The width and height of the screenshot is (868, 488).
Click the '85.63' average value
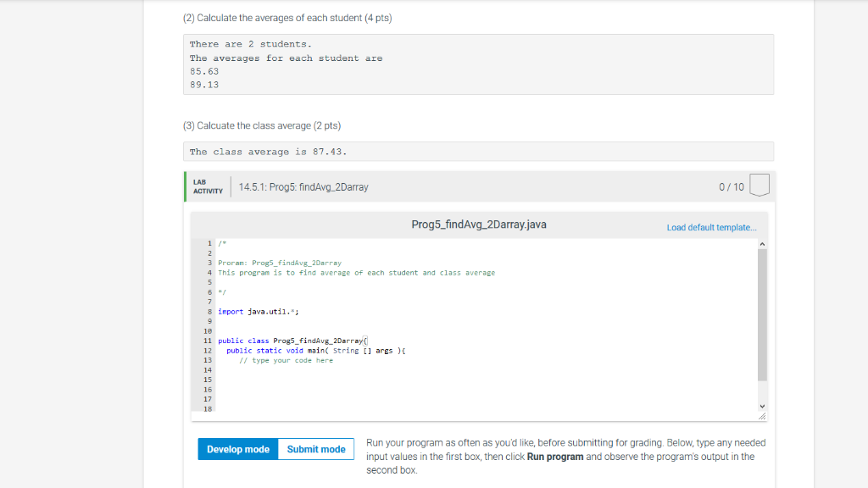(x=204, y=71)
